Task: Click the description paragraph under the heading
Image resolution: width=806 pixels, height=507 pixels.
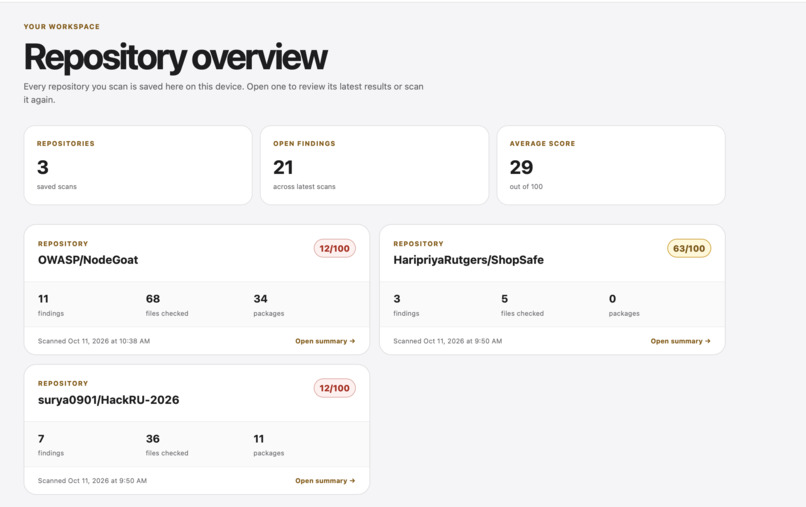Action: point(224,93)
